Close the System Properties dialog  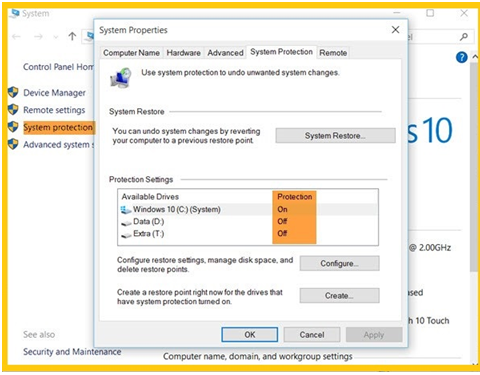(395, 30)
